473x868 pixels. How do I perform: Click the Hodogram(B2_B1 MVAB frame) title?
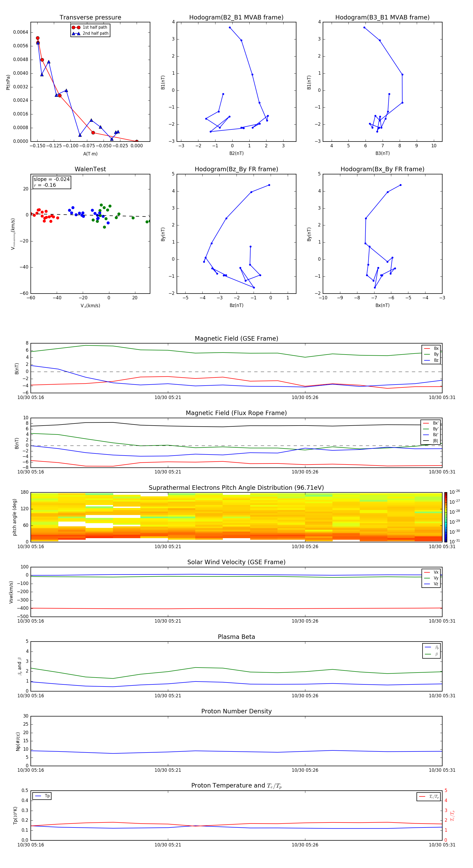(236, 18)
